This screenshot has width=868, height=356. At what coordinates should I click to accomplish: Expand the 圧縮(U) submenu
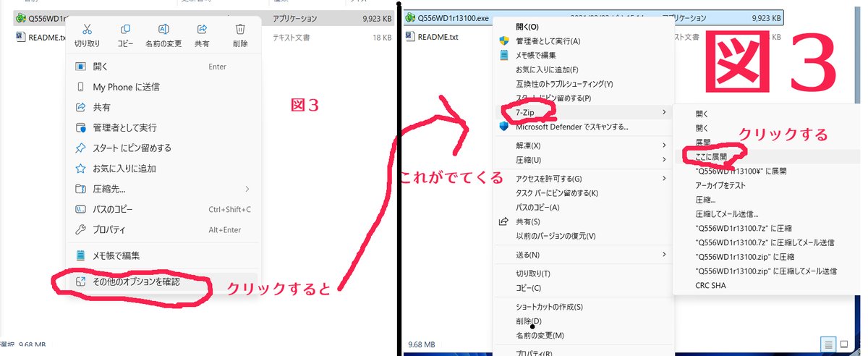coord(664,159)
